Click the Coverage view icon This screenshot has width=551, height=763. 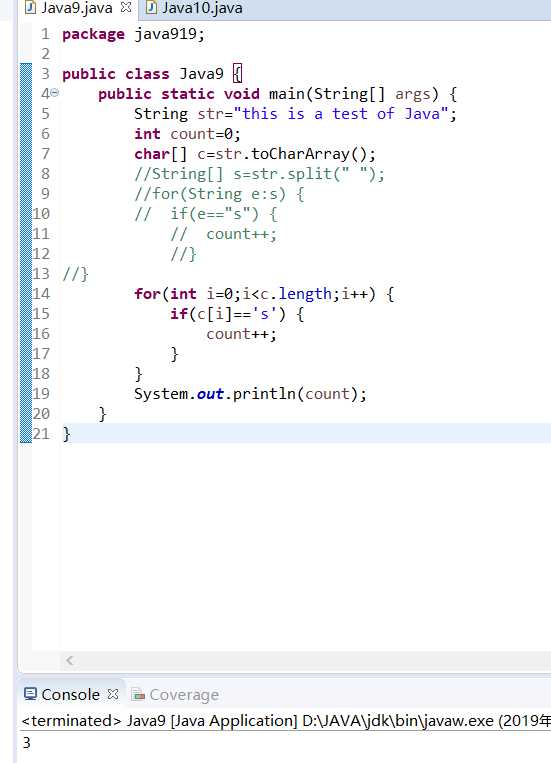[138, 694]
